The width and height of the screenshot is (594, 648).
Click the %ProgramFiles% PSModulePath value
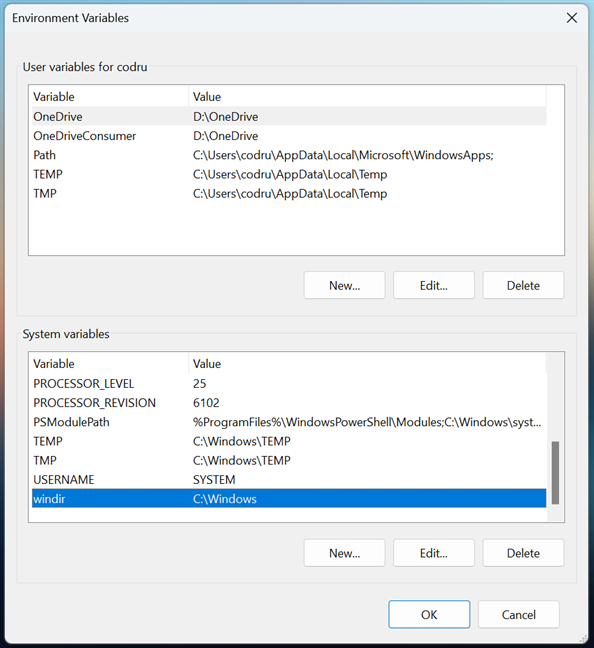[x=367, y=422]
